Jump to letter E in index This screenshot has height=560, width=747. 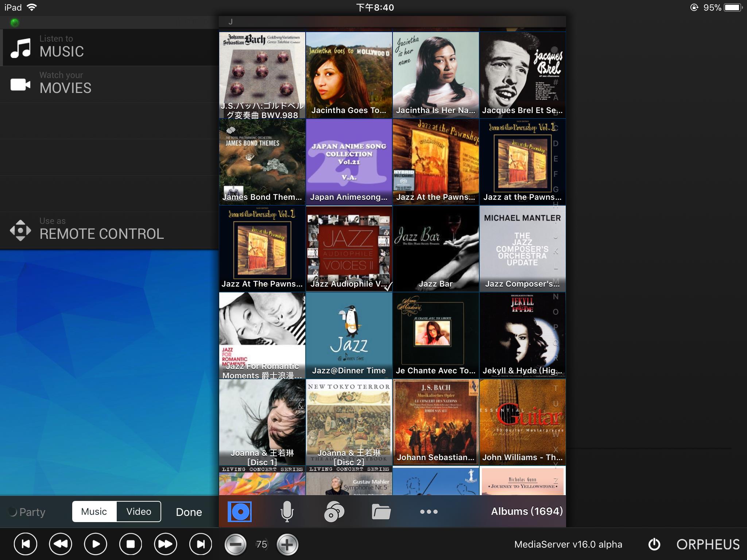(x=556, y=159)
